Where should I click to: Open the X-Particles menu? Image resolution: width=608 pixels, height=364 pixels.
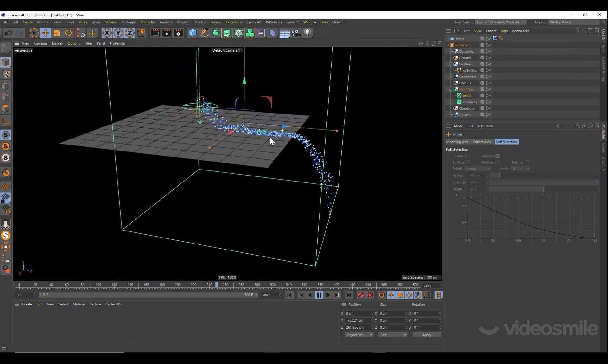tap(273, 22)
